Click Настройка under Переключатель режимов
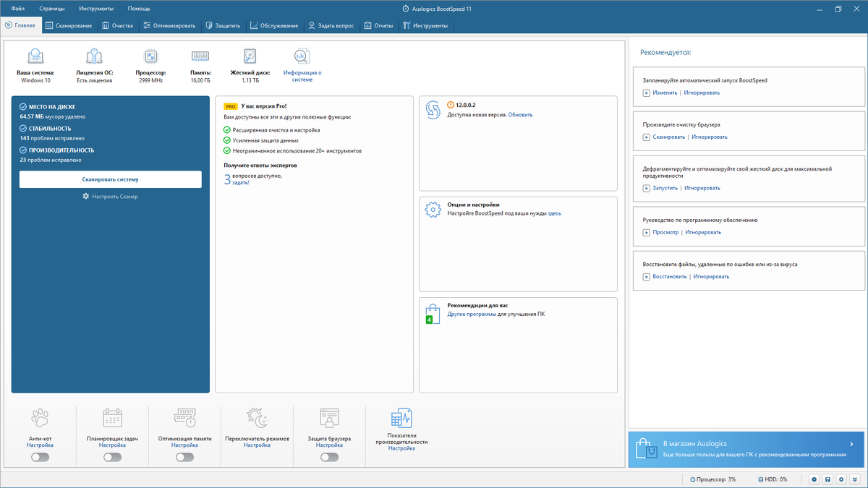This screenshot has height=488, width=868. [257, 445]
